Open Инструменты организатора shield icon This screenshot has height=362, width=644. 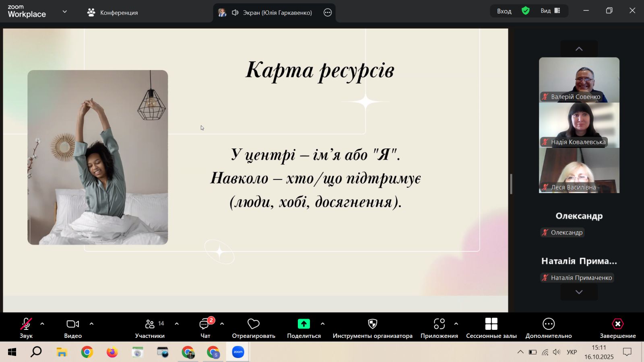click(372, 324)
